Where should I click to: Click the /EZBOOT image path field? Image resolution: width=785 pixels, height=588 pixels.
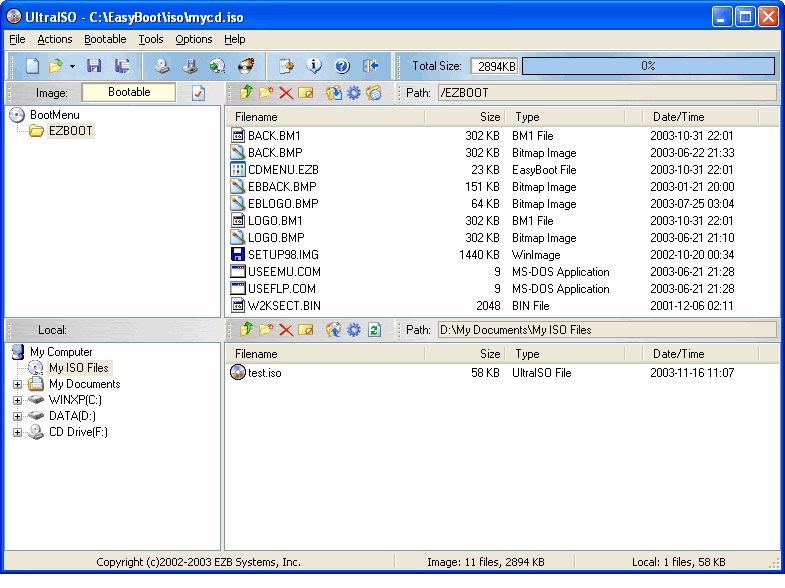click(607, 93)
